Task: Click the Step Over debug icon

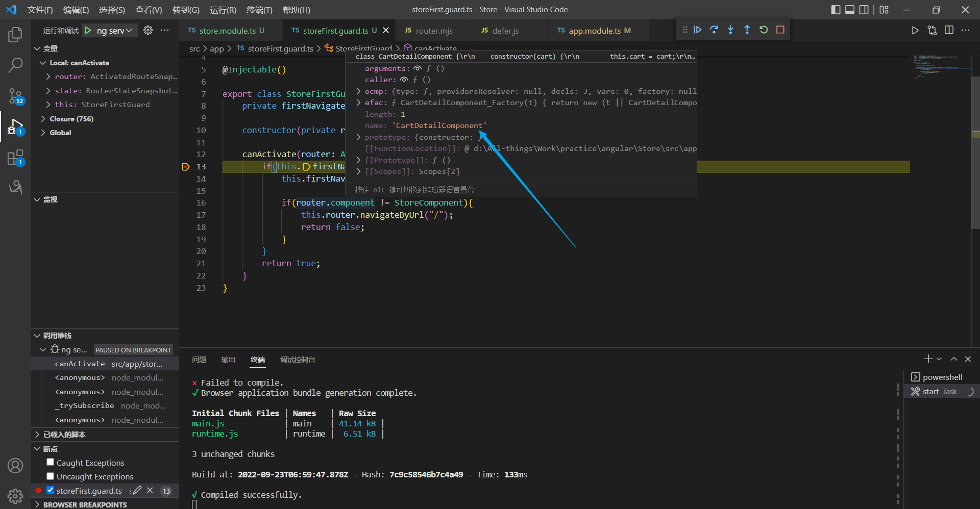Action: pyautogui.click(x=714, y=30)
